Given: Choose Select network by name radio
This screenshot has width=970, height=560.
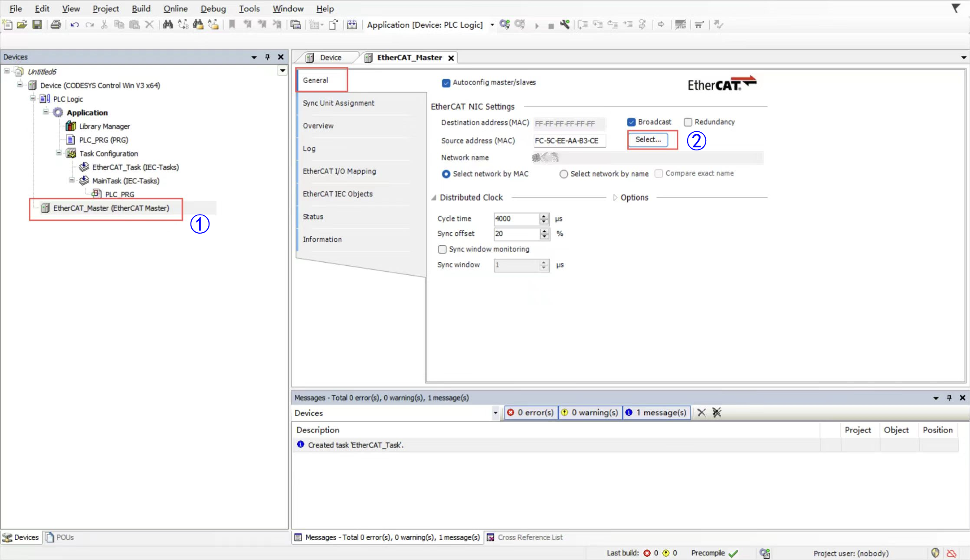Looking at the screenshot, I should click(564, 174).
